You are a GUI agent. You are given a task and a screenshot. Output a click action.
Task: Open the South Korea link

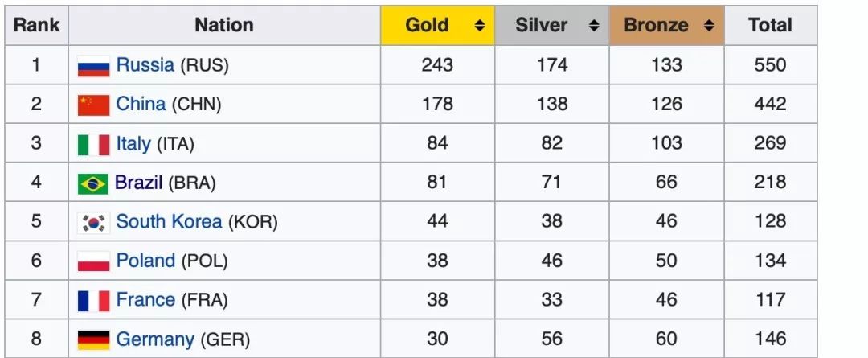pyautogui.click(x=169, y=221)
